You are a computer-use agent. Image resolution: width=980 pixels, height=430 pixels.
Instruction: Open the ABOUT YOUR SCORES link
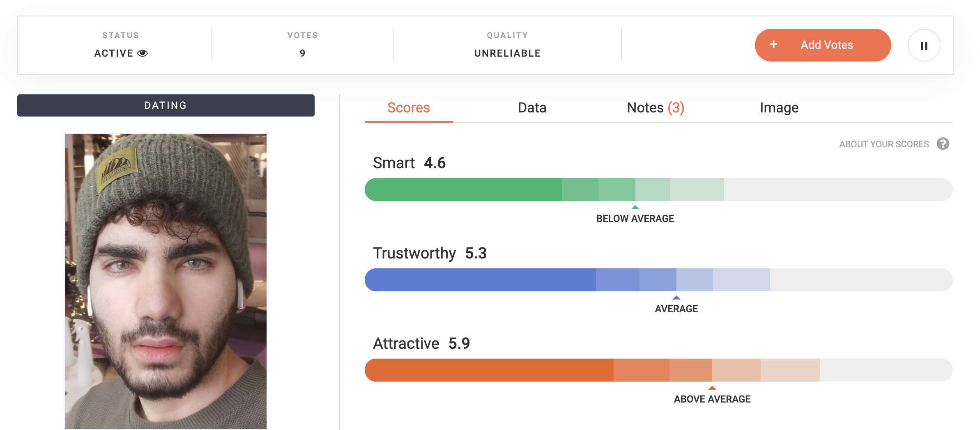(x=884, y=144)
